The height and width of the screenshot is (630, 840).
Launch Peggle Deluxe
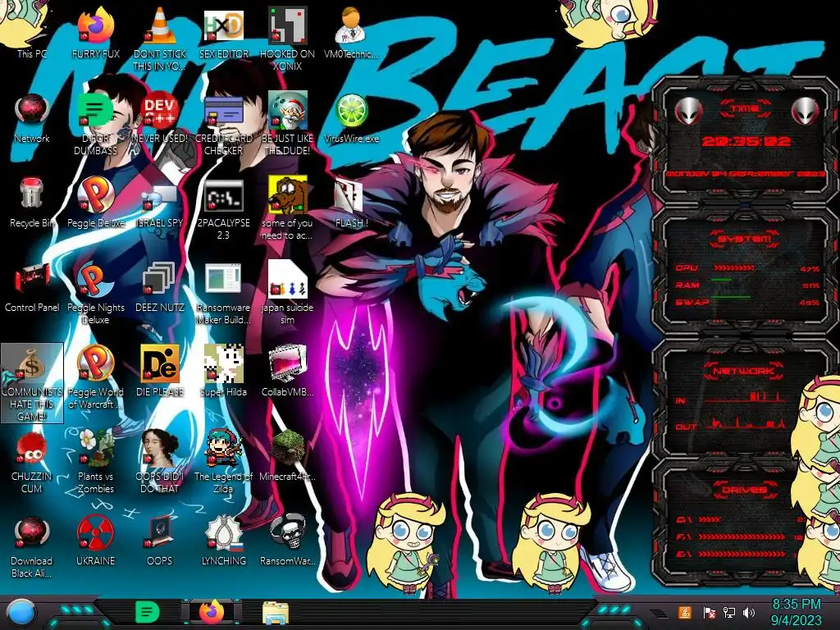[x=95, y=194]
